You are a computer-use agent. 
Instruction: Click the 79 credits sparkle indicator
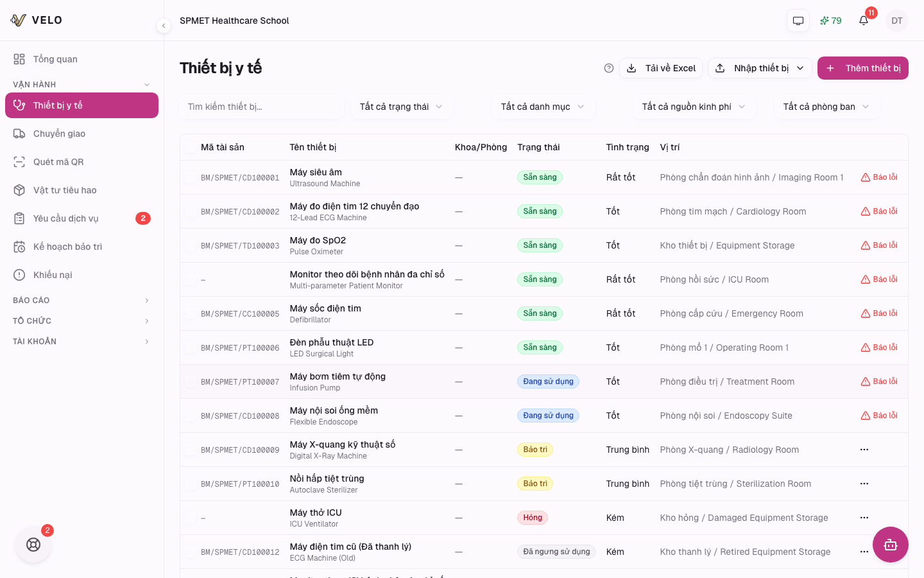click(x=830, y=21)
